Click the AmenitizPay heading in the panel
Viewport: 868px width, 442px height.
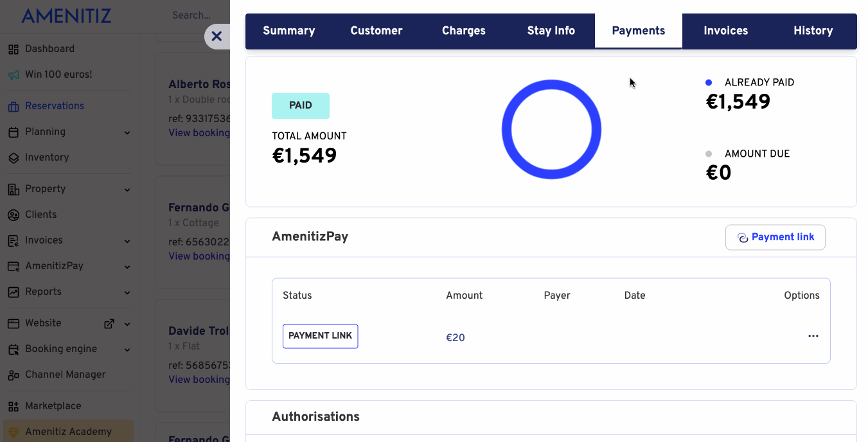coord(310,236)
